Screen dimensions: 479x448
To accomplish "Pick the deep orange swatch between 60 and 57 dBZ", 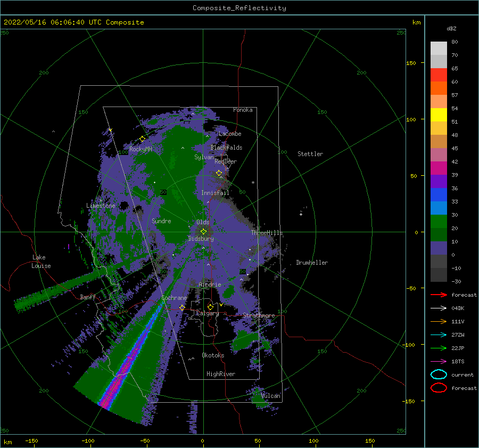I will click(439, 88).
